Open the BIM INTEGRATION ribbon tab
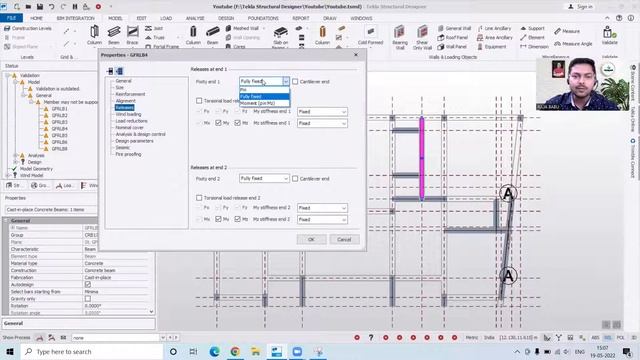 pos(76,18)
